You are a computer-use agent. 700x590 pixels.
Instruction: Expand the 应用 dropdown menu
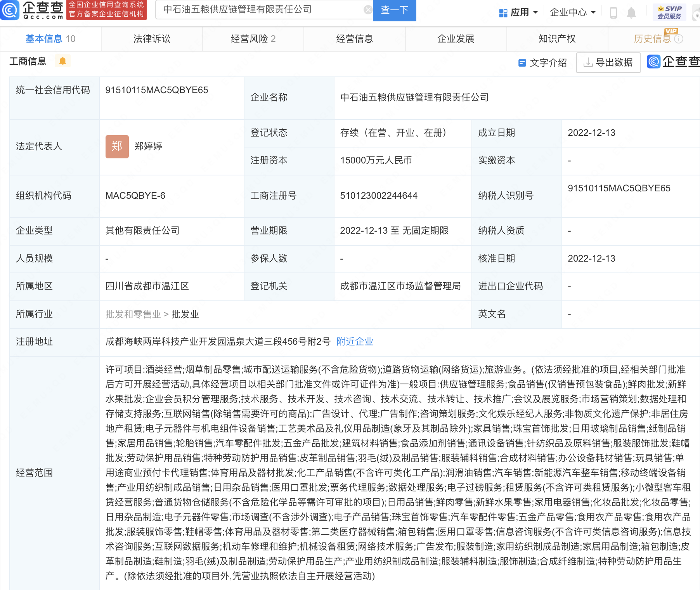[x=518, y=13]
